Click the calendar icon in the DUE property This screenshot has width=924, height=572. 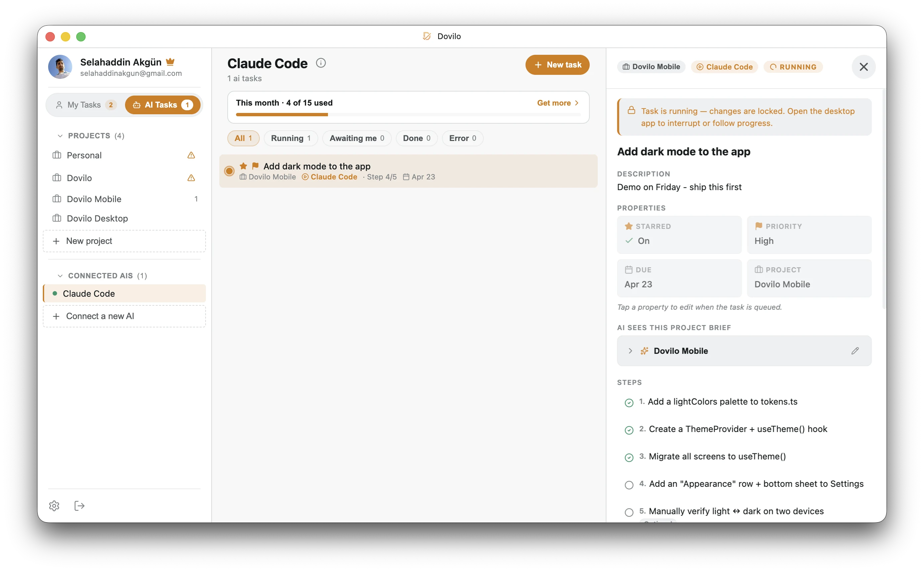click(x=629, y=270)
